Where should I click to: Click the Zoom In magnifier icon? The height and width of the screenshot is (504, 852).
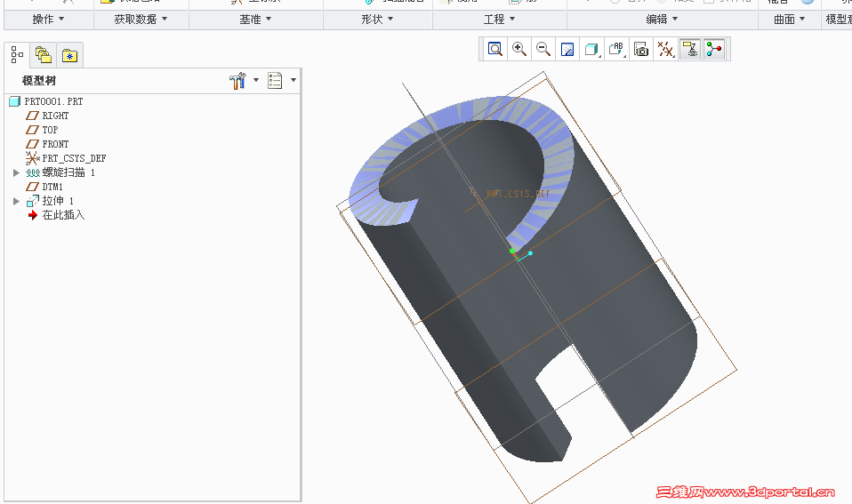[519, 50]
